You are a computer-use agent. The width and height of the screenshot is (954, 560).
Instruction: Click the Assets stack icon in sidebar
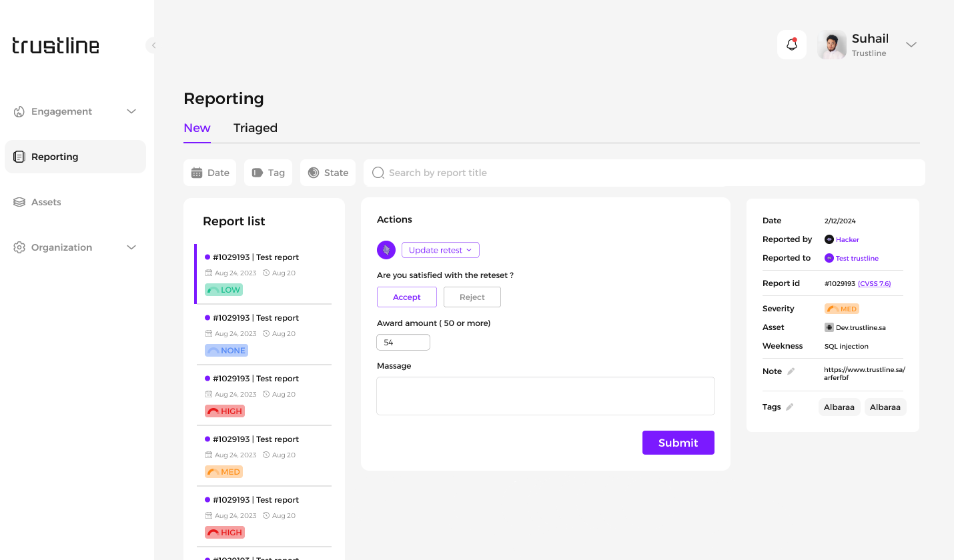(19, 202)
